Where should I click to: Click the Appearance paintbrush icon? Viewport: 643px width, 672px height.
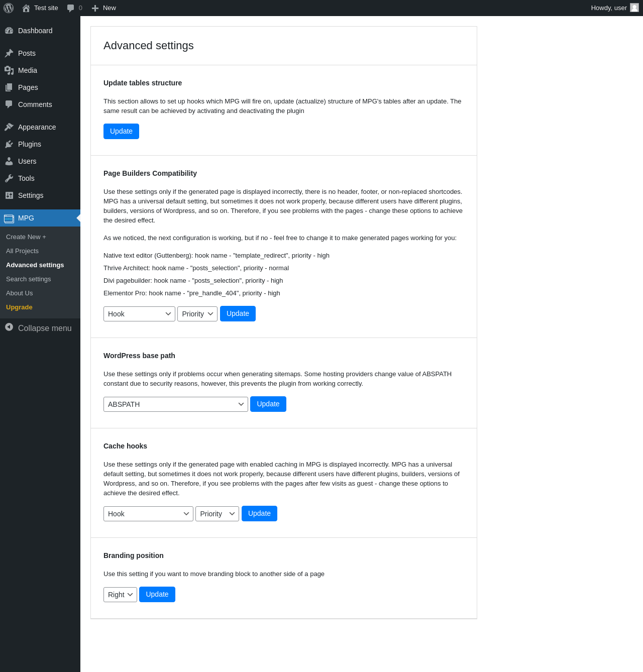click(9, 127)
